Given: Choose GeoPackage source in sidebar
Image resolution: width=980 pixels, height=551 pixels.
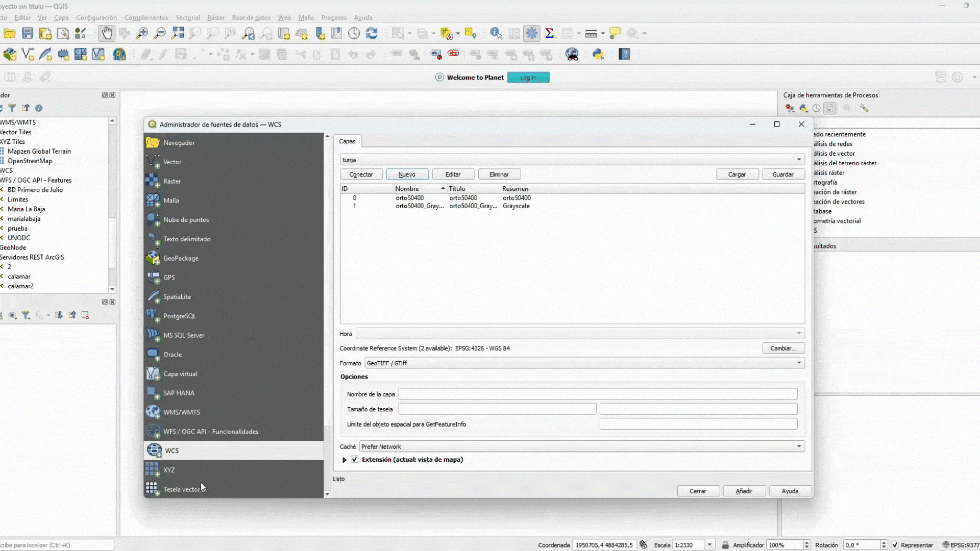Looking at the screenshot, I should [x=181, y=258].
